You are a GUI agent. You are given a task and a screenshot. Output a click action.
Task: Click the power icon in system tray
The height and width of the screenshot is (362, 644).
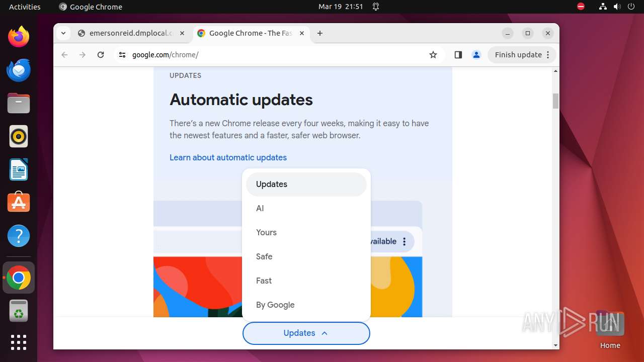631,7
